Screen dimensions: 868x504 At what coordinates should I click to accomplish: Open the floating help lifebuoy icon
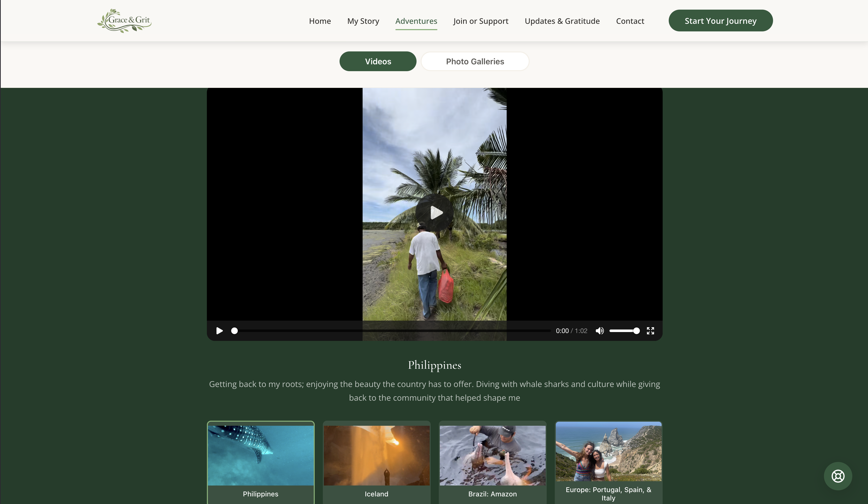[838, 476]
